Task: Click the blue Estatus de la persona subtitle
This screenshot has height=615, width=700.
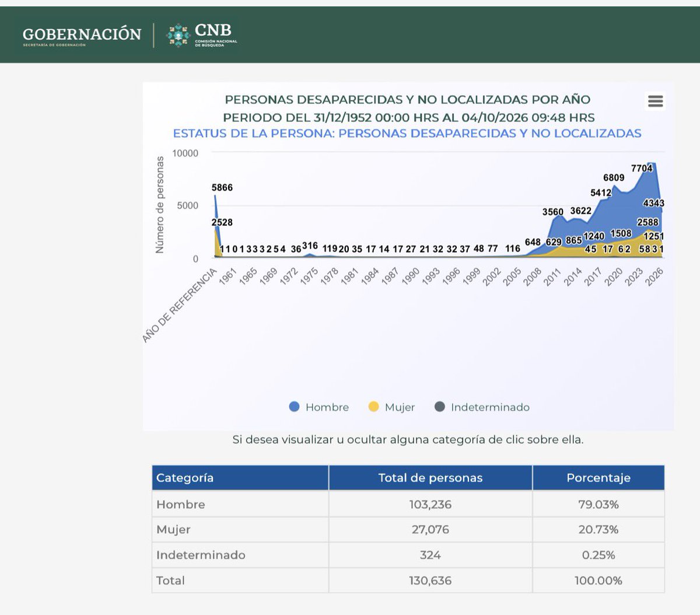Action: (x=407, y=134)
